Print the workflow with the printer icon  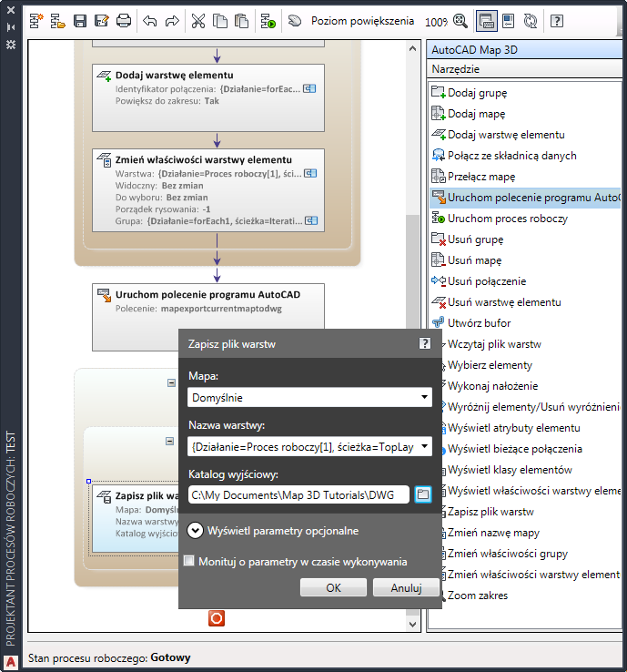[124, 21]
